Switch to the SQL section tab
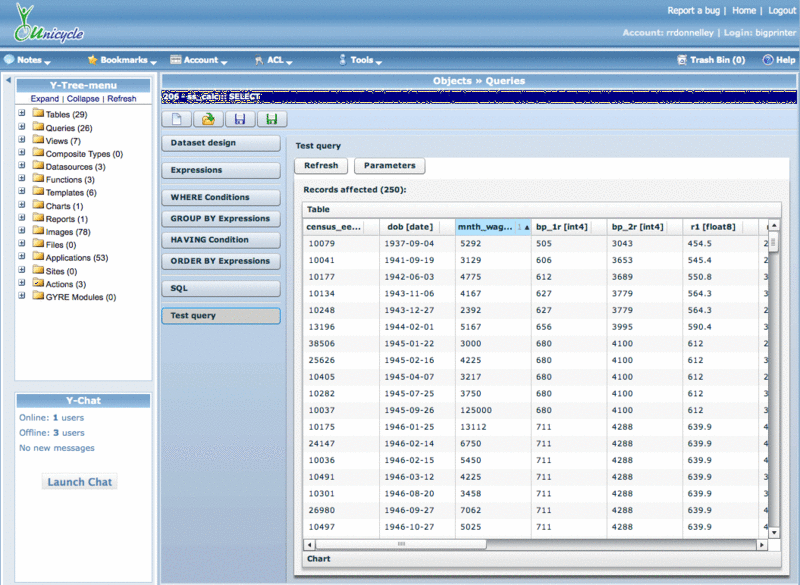Viewport: 800px width, 585px height. pos(220,288)
